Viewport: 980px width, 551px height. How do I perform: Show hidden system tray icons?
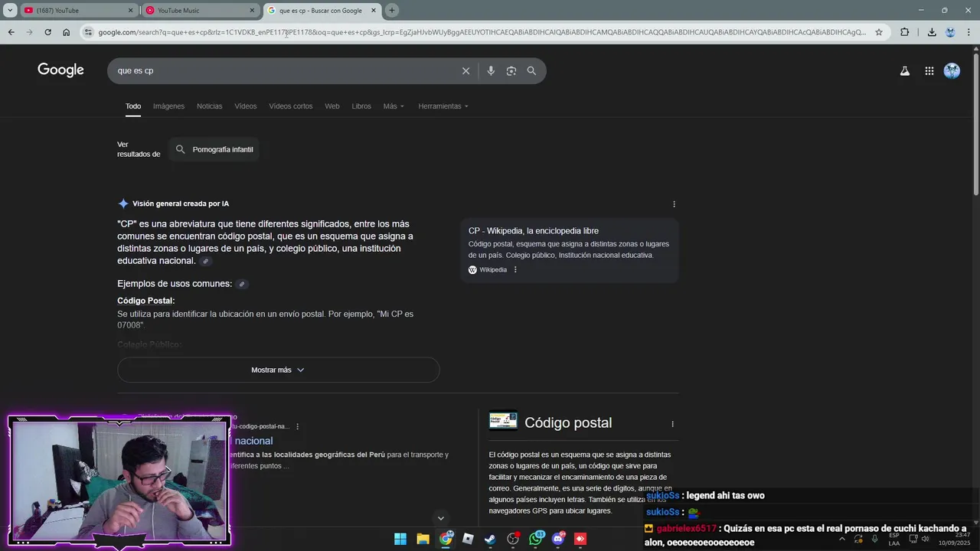[841, 539]
